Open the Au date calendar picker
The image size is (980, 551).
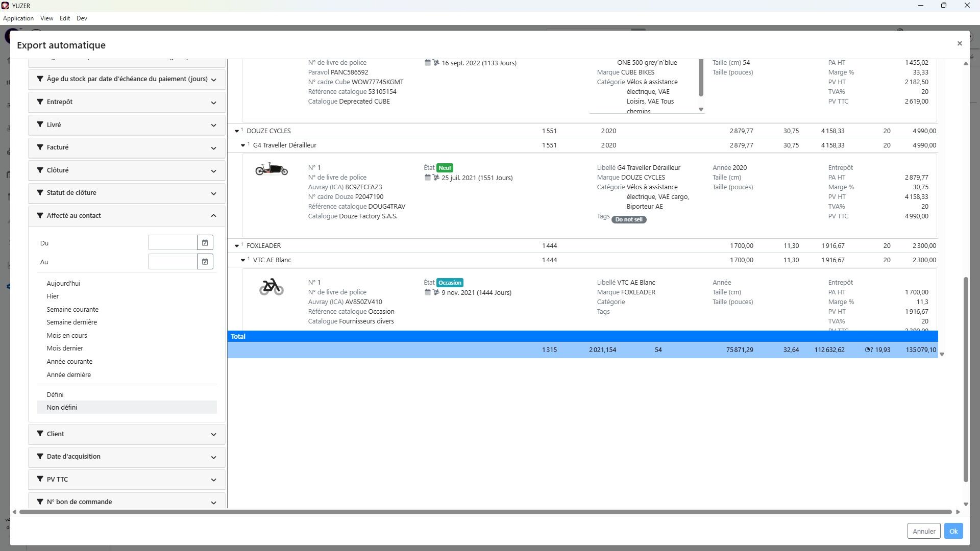(x=205, y=262)
